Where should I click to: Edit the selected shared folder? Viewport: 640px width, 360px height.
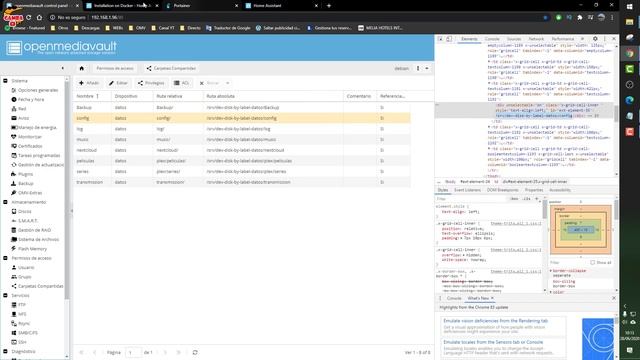pos(118,83)
